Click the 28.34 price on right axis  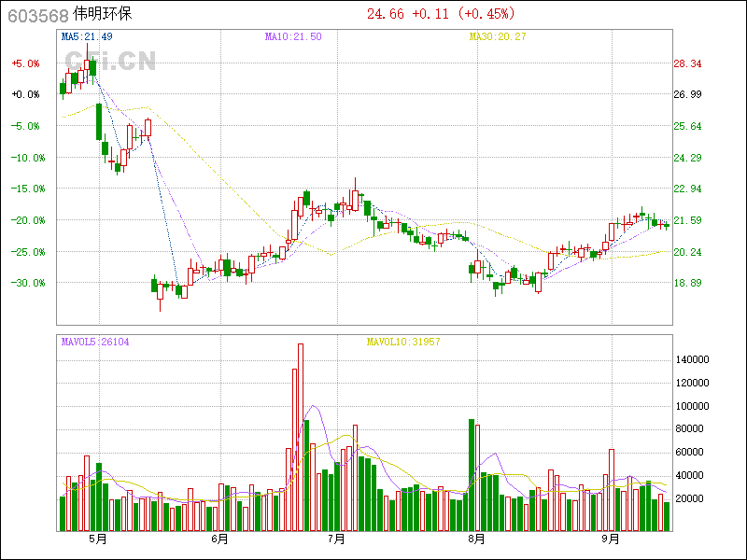687,63
